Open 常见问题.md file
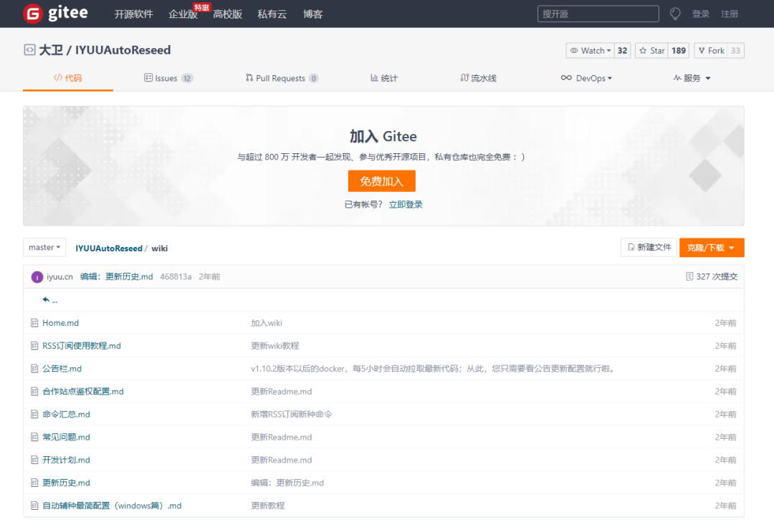The width and height of the screenshot is (774, 532). (66, 437)
